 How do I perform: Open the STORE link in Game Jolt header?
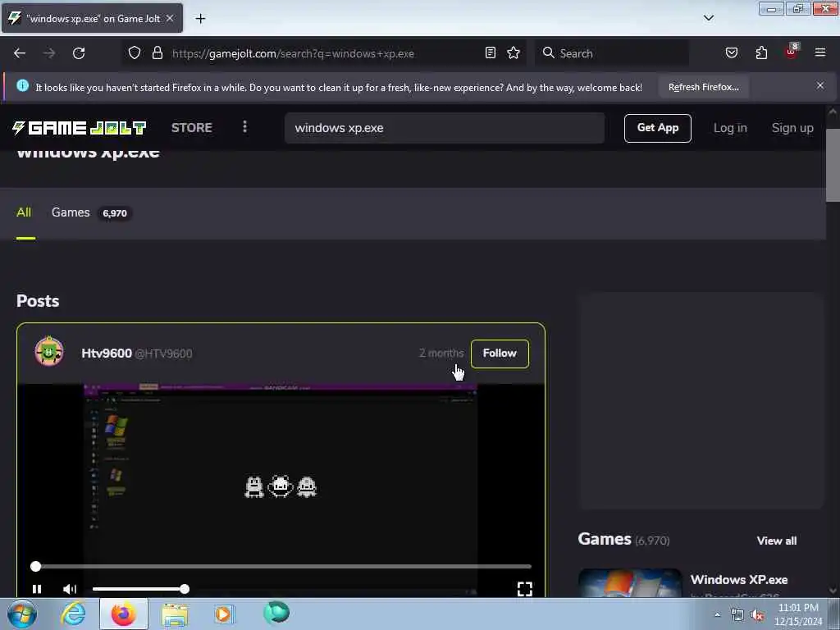tap(192, 128)
